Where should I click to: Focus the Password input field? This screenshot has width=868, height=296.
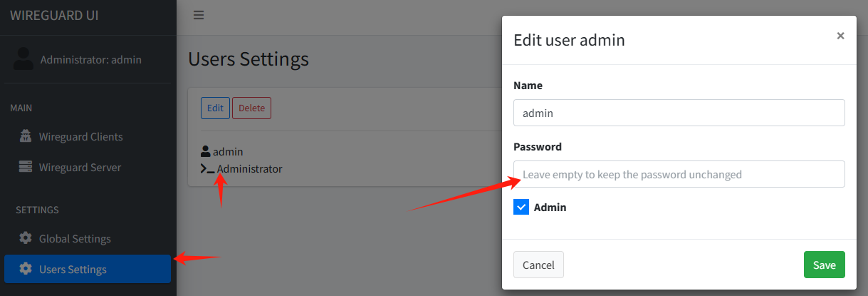[679, 174]
